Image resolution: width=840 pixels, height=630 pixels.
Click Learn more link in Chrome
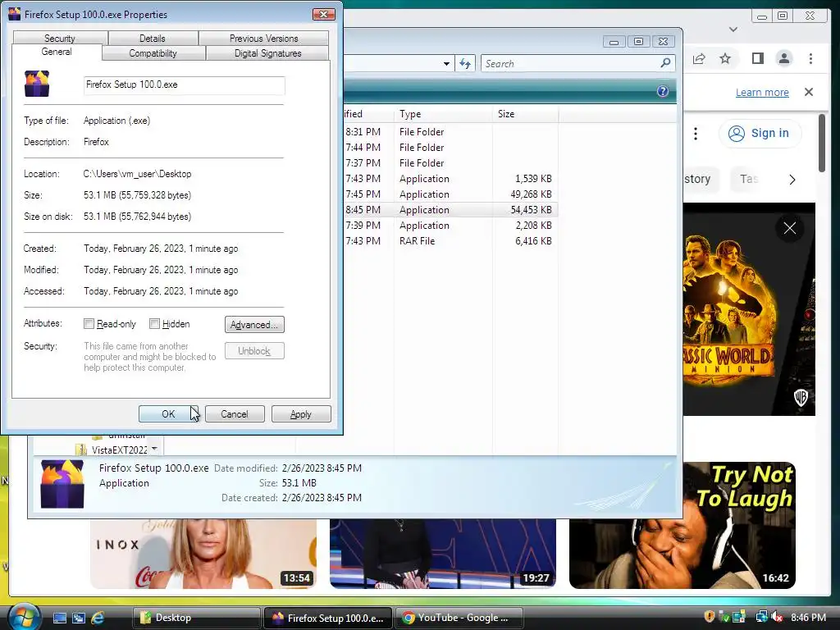click(762, 92)
